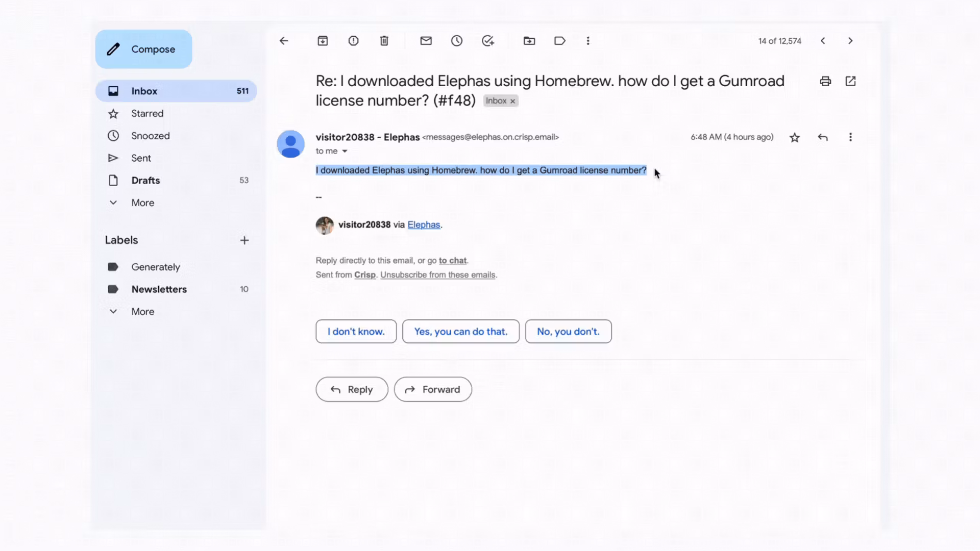Open the Generately label
The image size is (980, 551).
(176, 267)
